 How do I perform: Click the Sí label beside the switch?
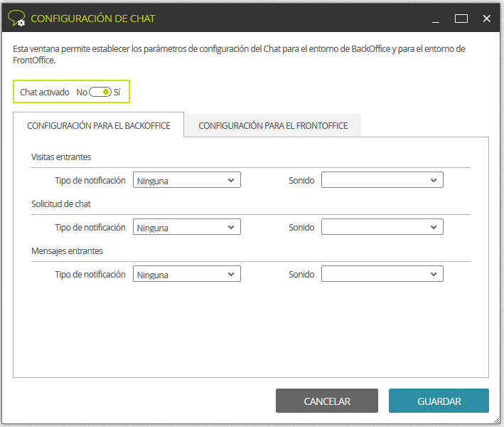[x=117, y=93]
